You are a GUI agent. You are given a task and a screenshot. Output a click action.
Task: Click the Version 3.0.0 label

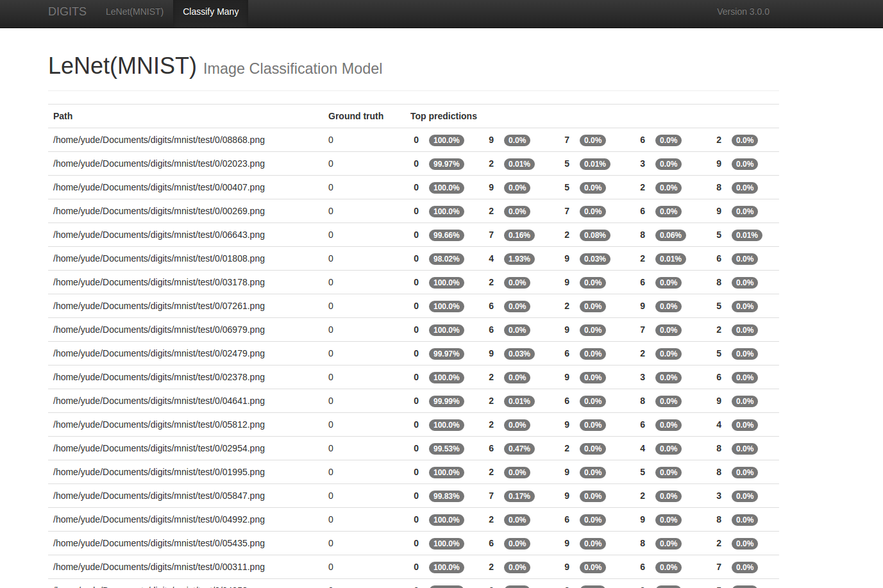tap(743, 12)
